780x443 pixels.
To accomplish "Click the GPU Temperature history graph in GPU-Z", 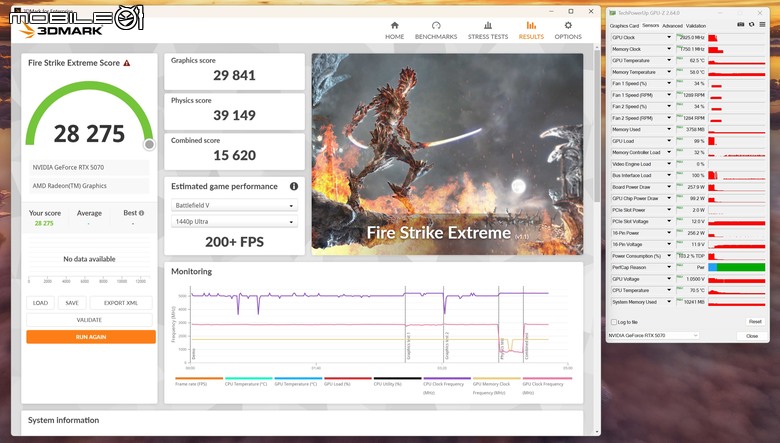I will pyautogui.click(x=736, y=61).
